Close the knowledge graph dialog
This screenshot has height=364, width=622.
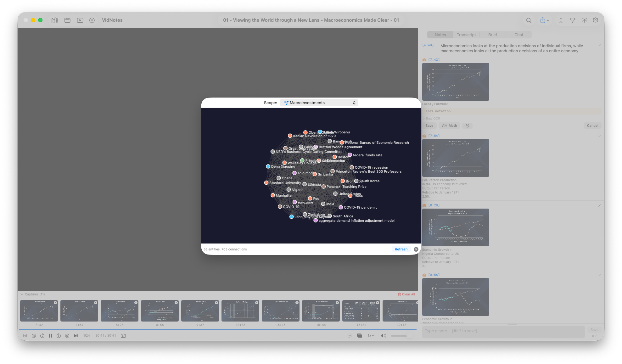coord(416,249)
